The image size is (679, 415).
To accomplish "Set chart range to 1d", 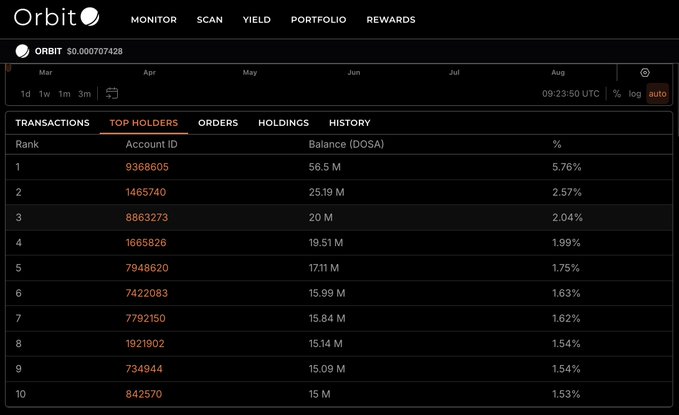I will (x=26, y=94).
